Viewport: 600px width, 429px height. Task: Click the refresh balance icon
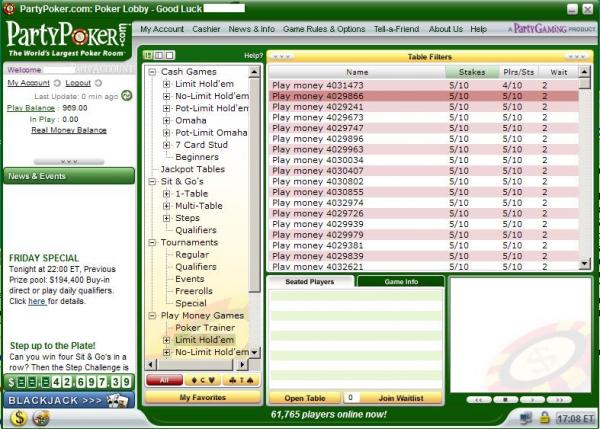pyautogui.click(x=127, y=96)
